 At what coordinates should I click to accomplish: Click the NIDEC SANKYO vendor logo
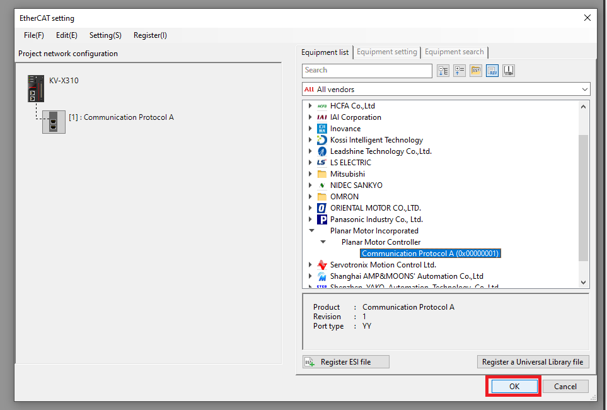pyautogui.click(x=322, y=185)
